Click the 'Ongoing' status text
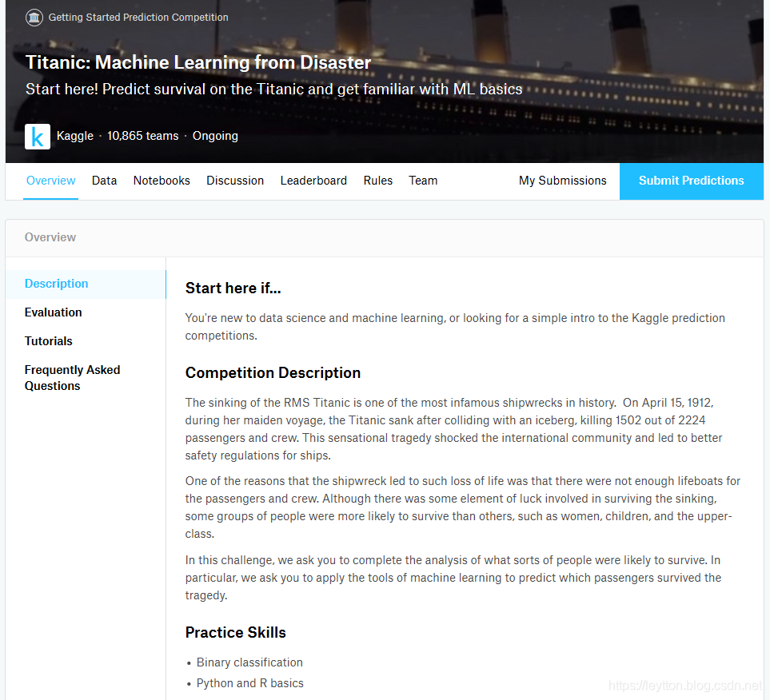Viewport: 770px width, 700px height. (215, 136)
